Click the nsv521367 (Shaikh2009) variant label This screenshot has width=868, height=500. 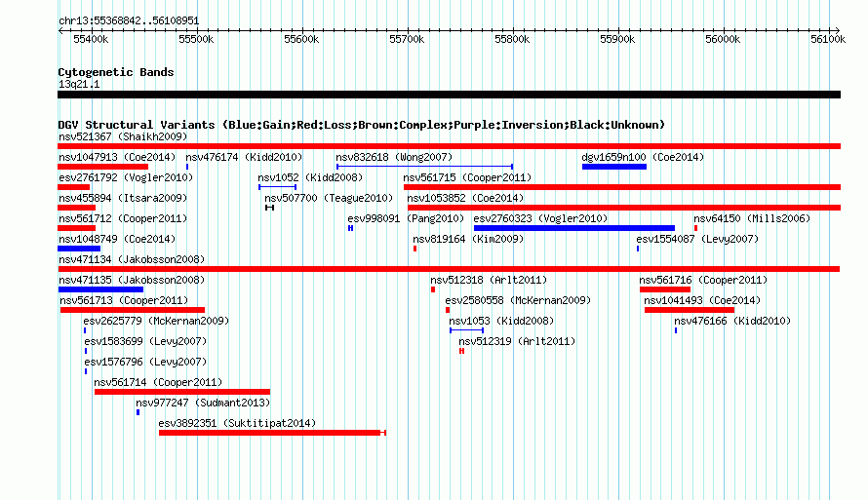(x=123, y=136)
